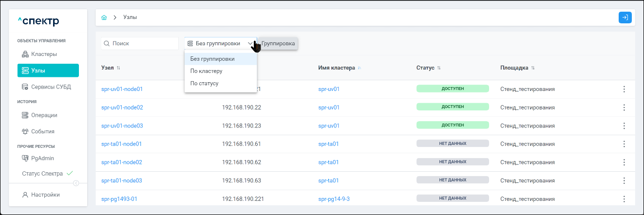Open the spr-uv01-node02 node link
This screenshot has width=644, height=215.
point(122,107)
